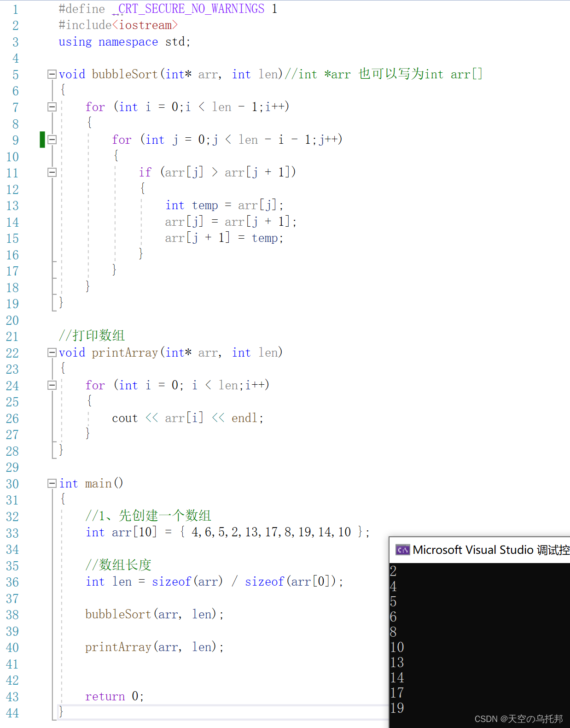Collapse the bubbleSort function fold box
The image size is (570, 728).
point(52,74)
